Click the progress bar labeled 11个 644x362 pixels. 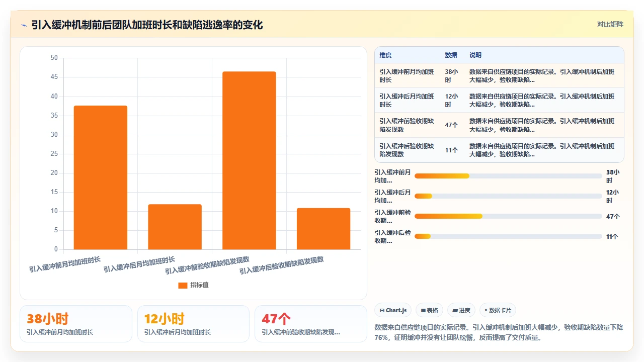508,236
